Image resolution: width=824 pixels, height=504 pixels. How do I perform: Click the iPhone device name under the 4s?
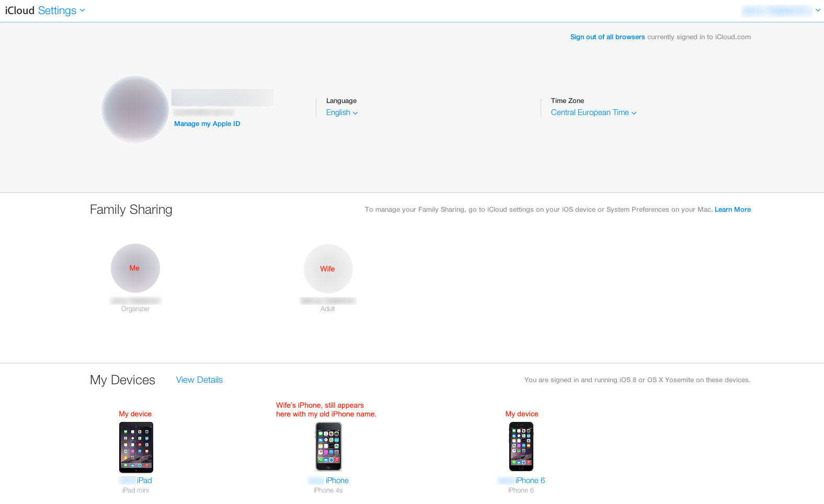328,480
